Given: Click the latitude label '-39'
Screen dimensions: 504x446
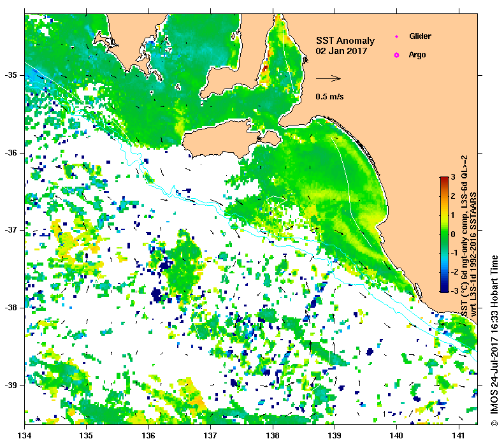Looking at the screenshot, I should 11,385.
